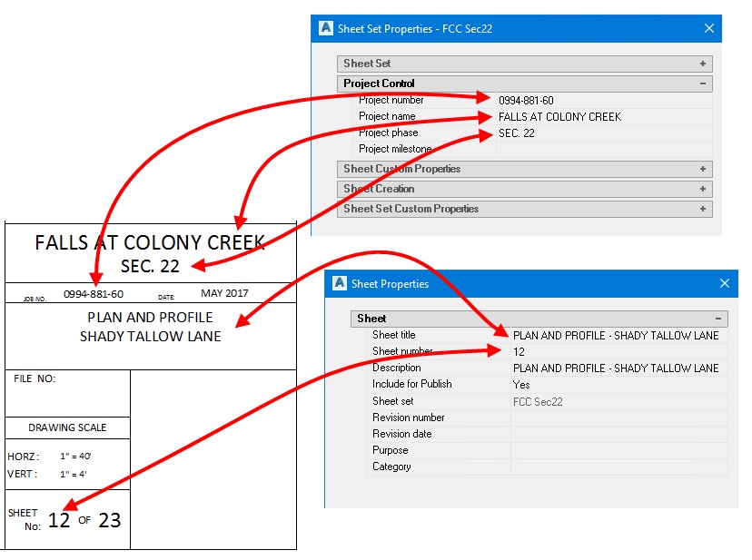Click the empty Revision number field
This screenshot has width=752, height=560.
619,418
